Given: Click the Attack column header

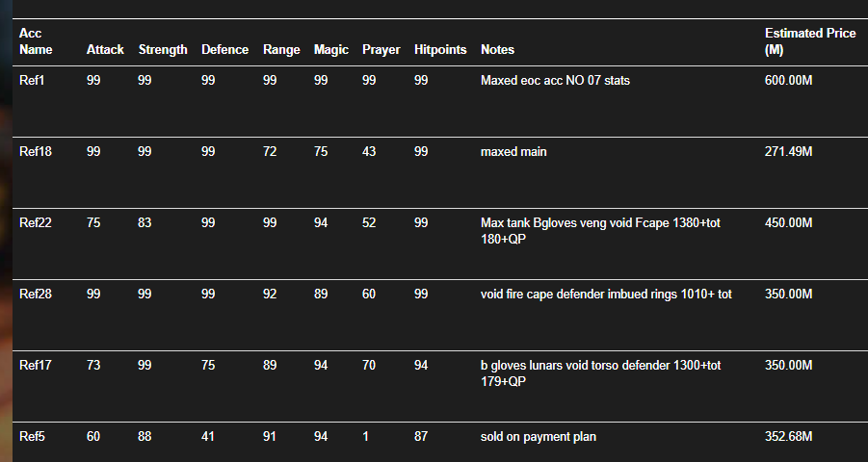Looking at the screenshot, I should 105,50.
